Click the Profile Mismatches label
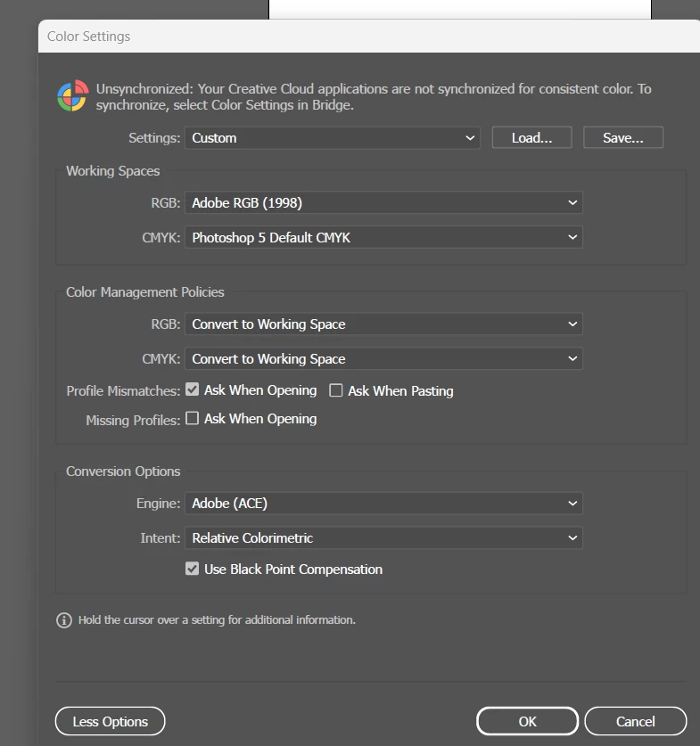Image resolution: width=700 pixels, height=746 pixels. 123,391
